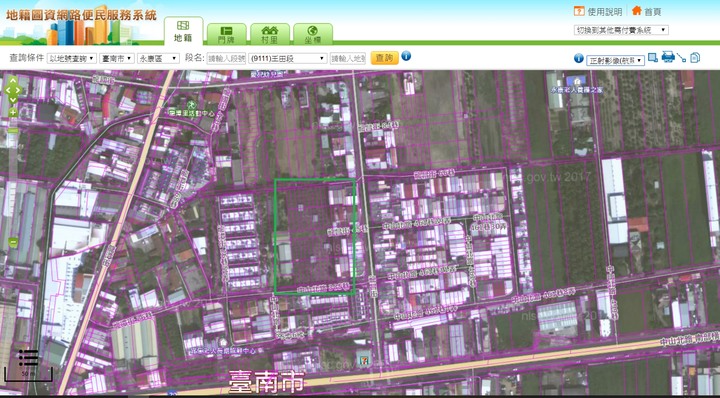Click the info icon beside base map selector
Screen dimensions: 720x398
coord(579,58)
